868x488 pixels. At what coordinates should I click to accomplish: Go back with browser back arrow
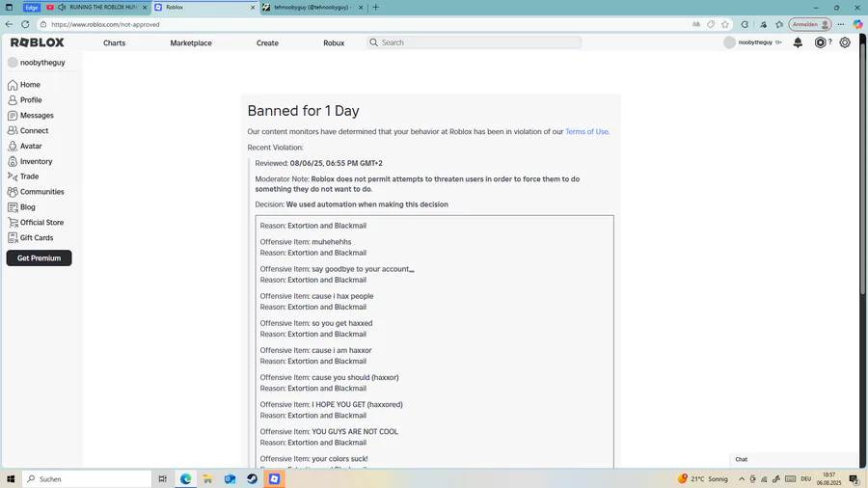click(9, 24)
